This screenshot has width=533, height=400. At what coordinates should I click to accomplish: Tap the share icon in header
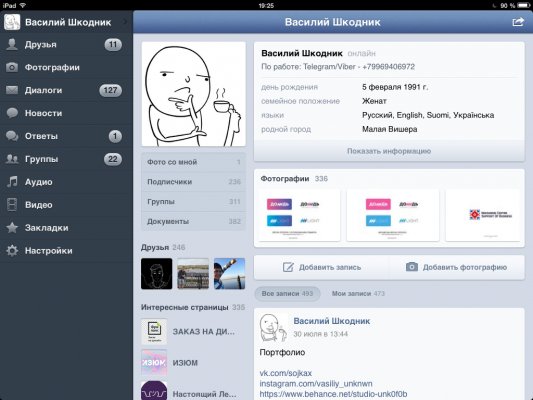click(518, 22)
